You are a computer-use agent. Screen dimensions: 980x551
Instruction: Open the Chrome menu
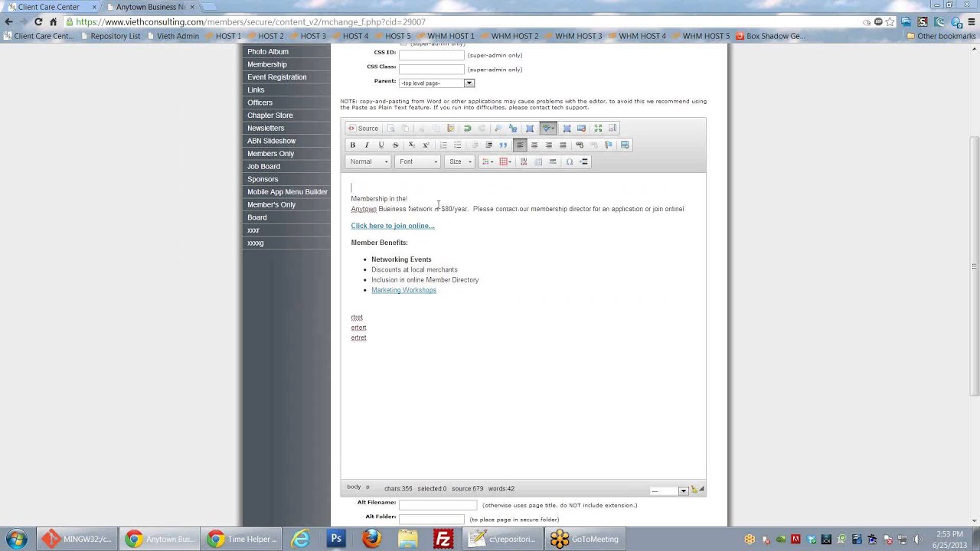pos(971,22)
